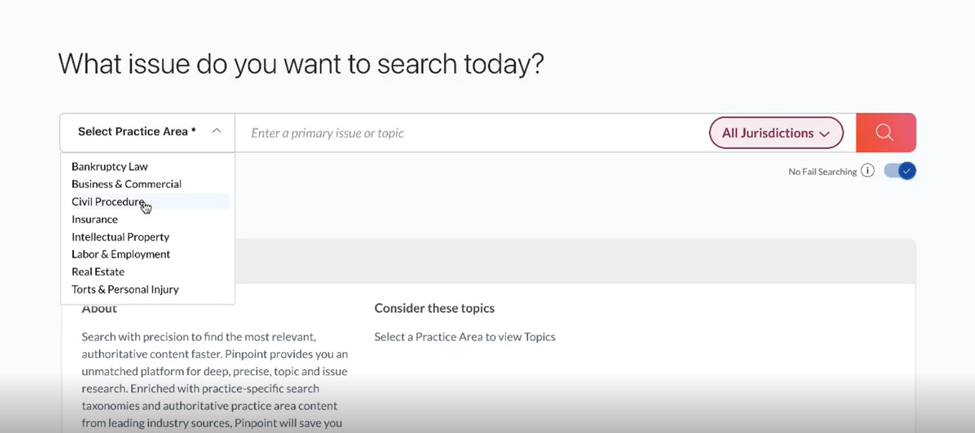
Task: Select Labor & Employment practice area
Action: tap(121, 254)
